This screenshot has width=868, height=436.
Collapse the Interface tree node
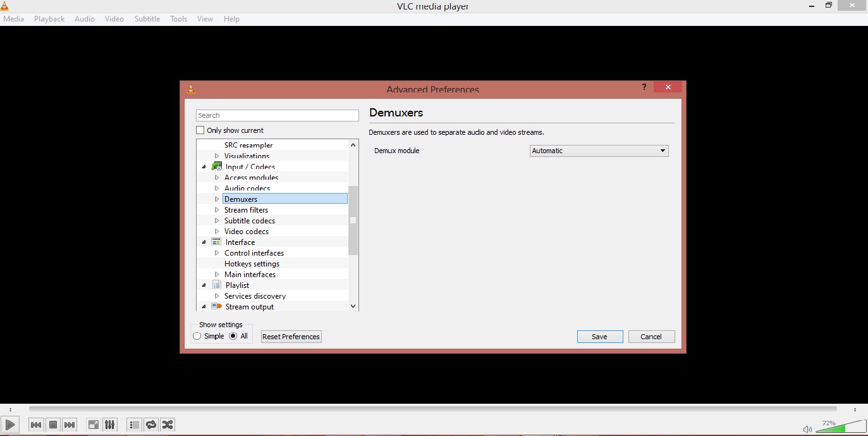(204, 242)
